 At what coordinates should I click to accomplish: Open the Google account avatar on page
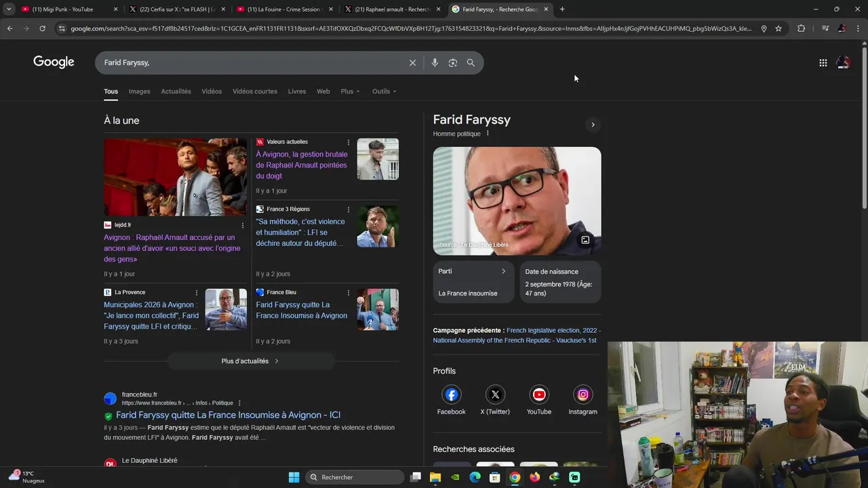point(843,62)
